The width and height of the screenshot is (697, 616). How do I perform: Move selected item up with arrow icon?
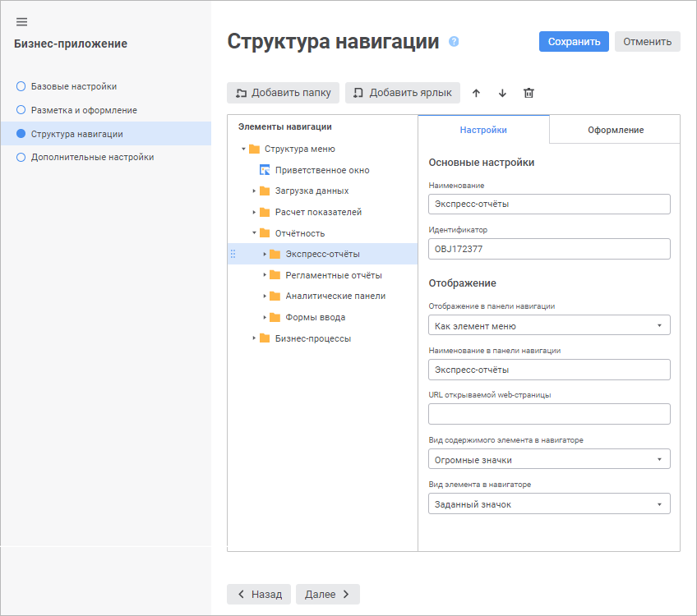coord(476,93)
